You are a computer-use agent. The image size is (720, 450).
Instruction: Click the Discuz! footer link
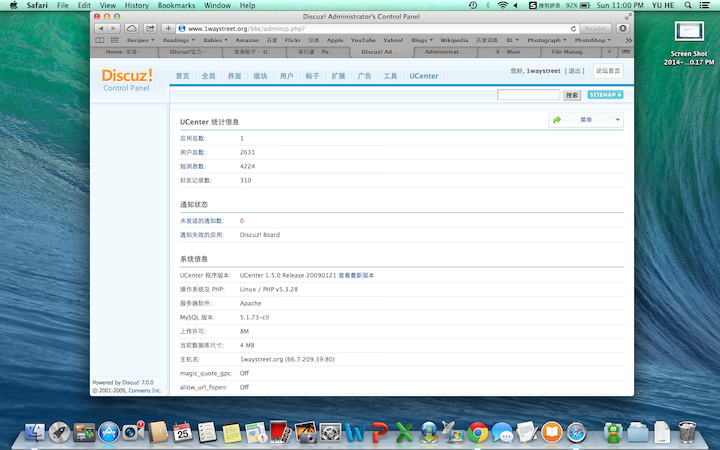click(x=131, y=382)
